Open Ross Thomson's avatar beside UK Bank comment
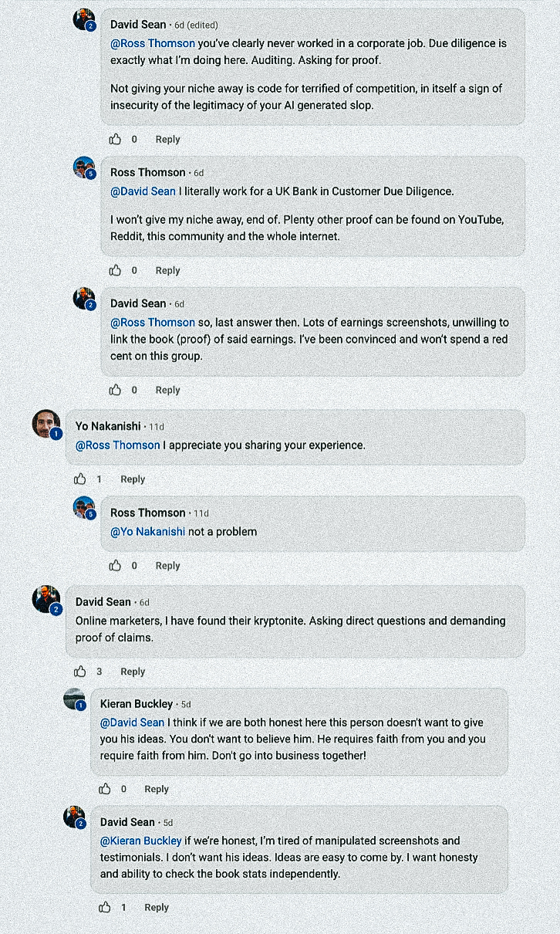Screen dimensions: 560x934 click(83, 168)
